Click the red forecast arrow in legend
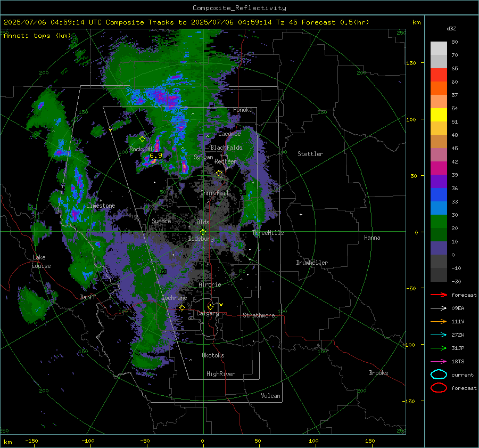479x448 pixels. pos(439,295)
